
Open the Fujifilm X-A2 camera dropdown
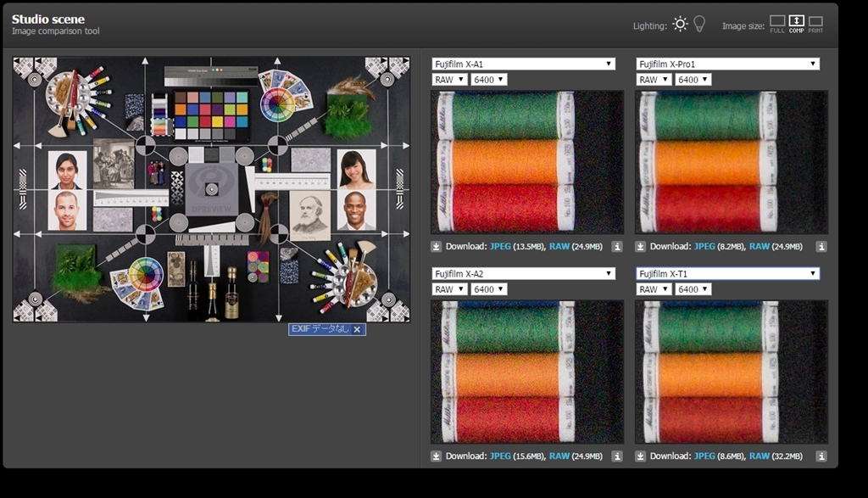pos(524,274)
